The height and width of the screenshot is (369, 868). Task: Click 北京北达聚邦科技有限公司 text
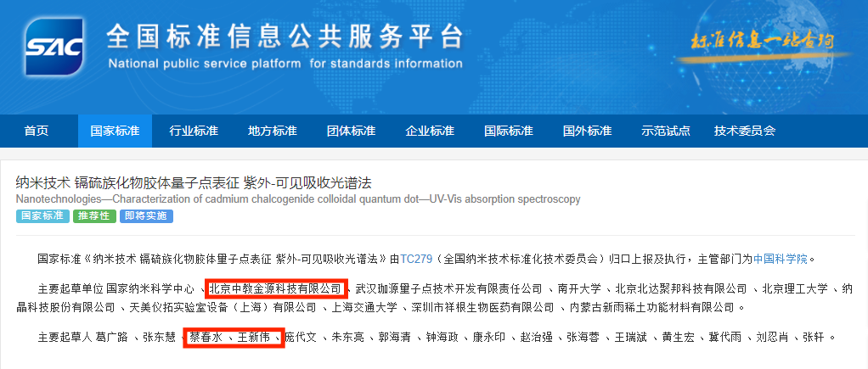(681, 288)
